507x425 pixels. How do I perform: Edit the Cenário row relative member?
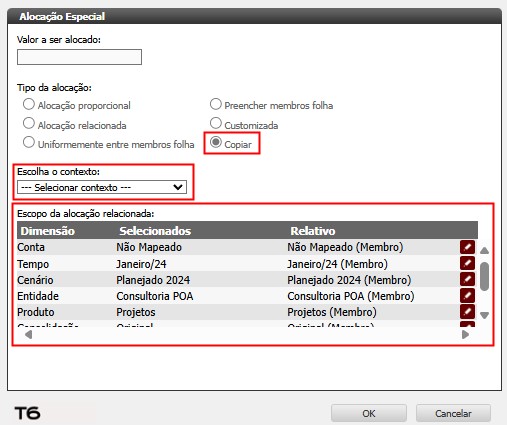[467, 279]
